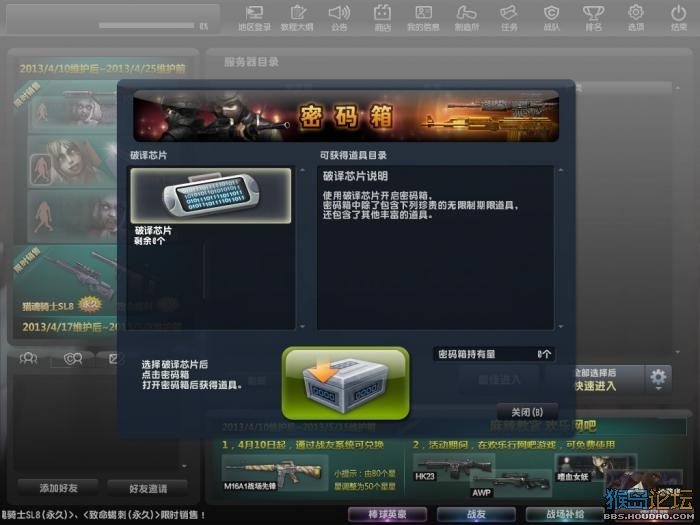Click the friend list scroll-down arrow
This screenshot has width=700, height=525.
[184, 466]
